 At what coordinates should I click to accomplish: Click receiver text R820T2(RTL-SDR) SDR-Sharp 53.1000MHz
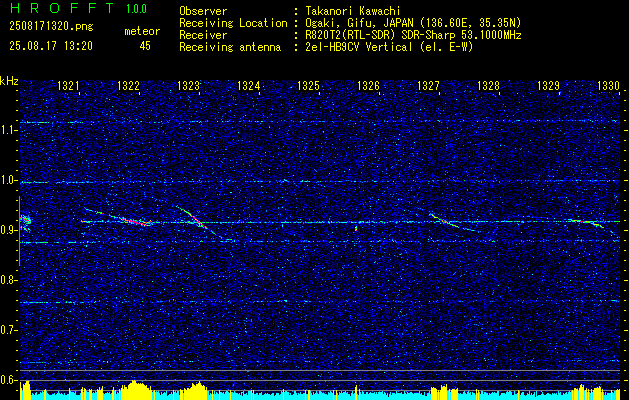click(414, 35)
